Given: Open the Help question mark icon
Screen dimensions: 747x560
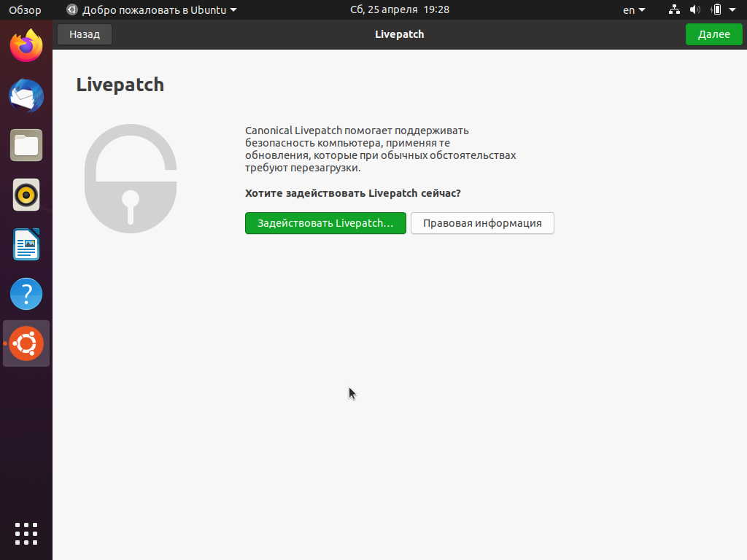Looking at the screenshot, I should [26, 294].
